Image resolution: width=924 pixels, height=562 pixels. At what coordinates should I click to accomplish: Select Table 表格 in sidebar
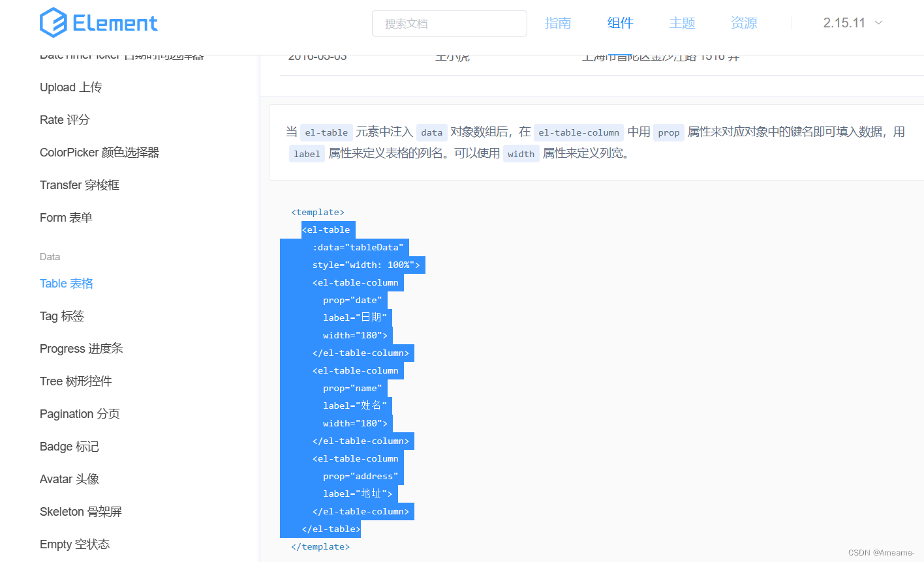[67, 284]
